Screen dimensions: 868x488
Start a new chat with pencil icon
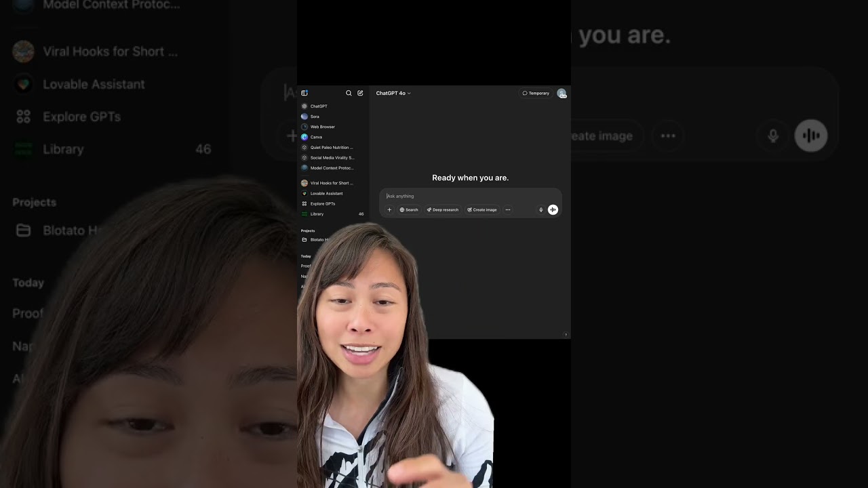[x=360, y=93]
